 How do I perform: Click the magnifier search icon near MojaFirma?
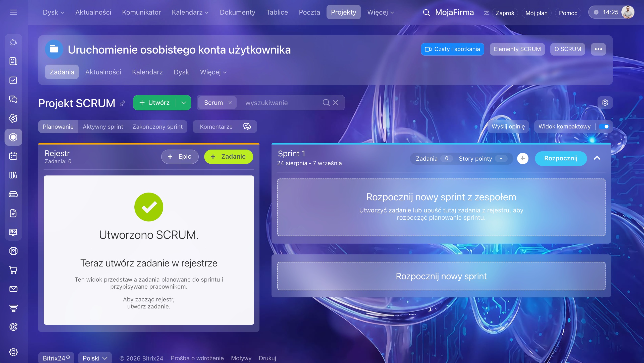click(426, 12)
